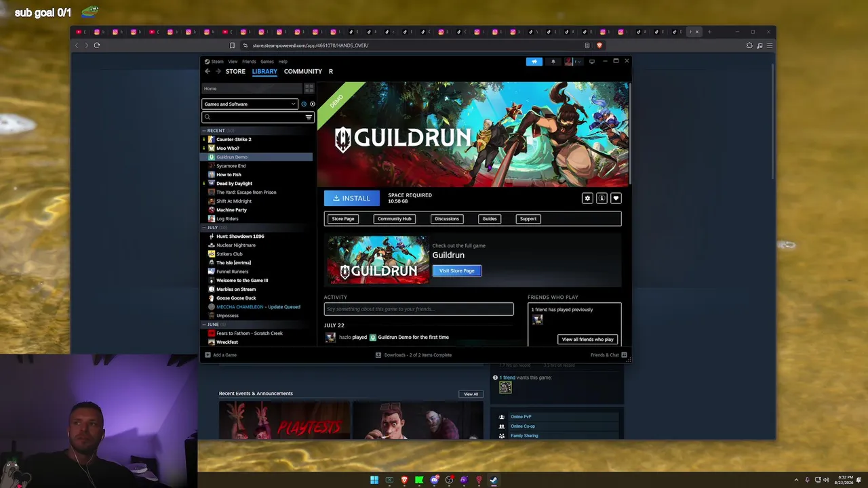868x488 pixels.
Task: Click the View all friends who play button
Action: coord(587,339)
